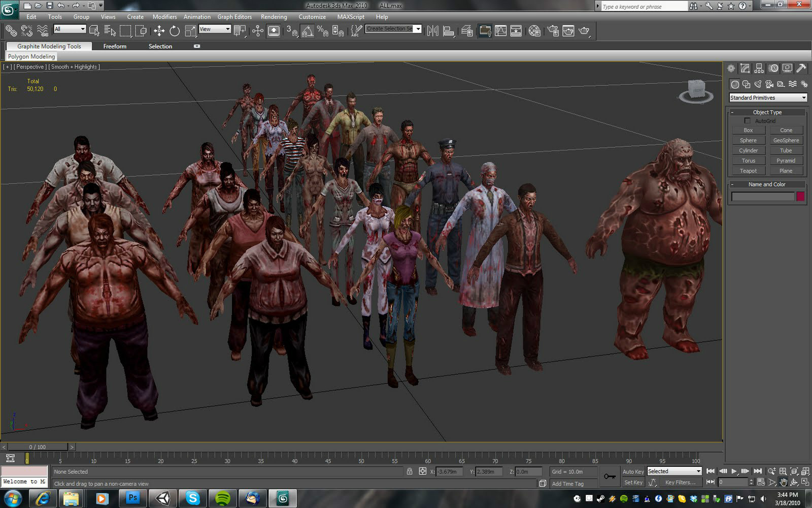This screenshot has height=508, width=812.
Task: Open the Standard Primitives dropdown
Action: [767, 98]
